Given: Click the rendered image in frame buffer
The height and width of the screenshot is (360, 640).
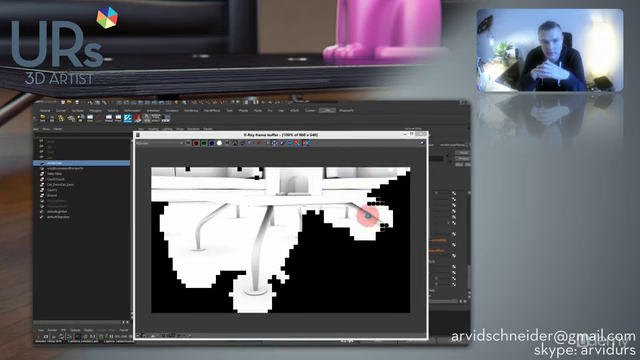Looking at the screenshot, I should pyautogui.click(x=280, y=240).
